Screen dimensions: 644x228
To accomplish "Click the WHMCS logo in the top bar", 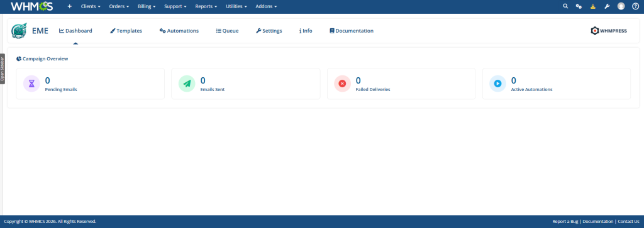I will point(32,6).
